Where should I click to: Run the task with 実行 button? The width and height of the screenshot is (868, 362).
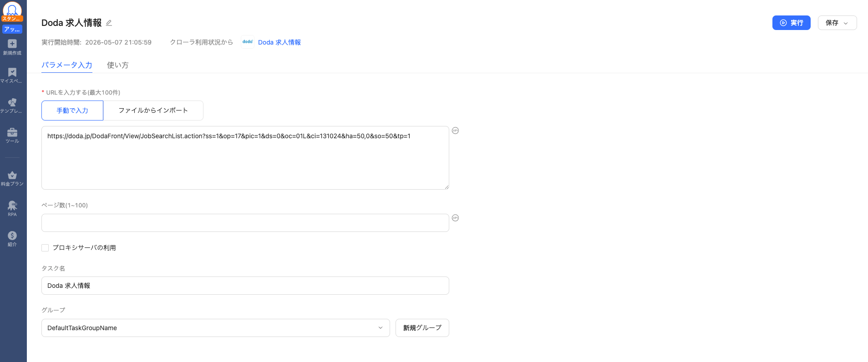[x=791, y=23]
